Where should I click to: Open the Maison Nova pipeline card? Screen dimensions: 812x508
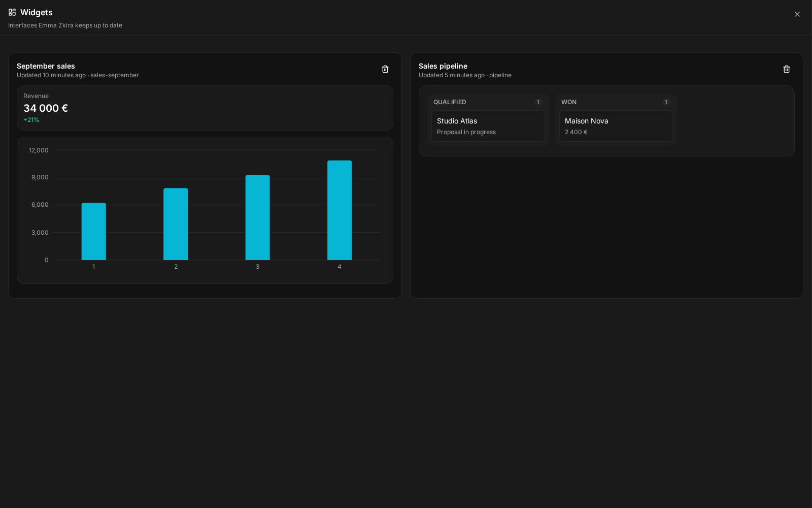point(616,126)
